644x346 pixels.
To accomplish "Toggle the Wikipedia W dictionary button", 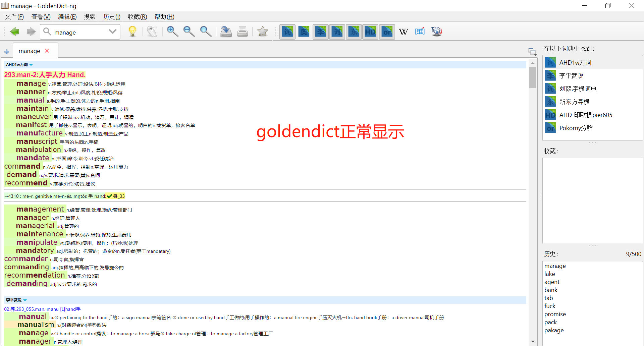I will coord(403,32).
